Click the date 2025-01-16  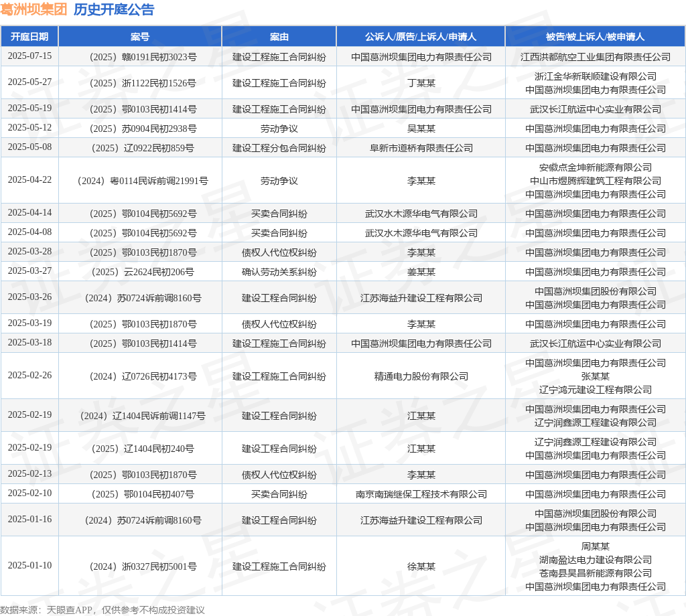29,520
